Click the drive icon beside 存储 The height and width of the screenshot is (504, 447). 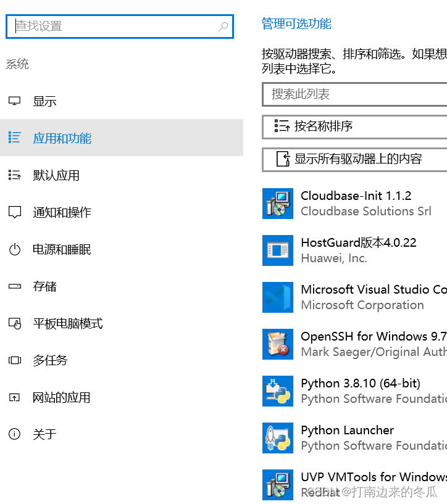tap(14, 286)
